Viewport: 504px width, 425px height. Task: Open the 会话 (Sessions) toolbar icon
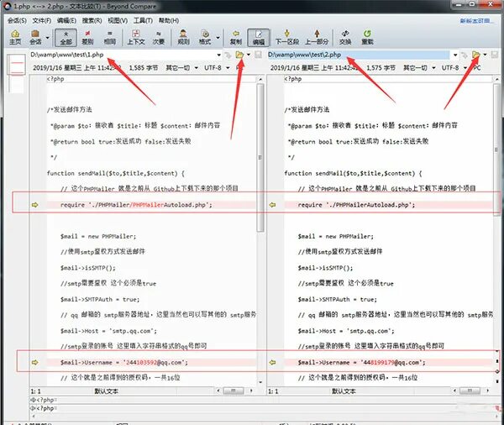35,37
